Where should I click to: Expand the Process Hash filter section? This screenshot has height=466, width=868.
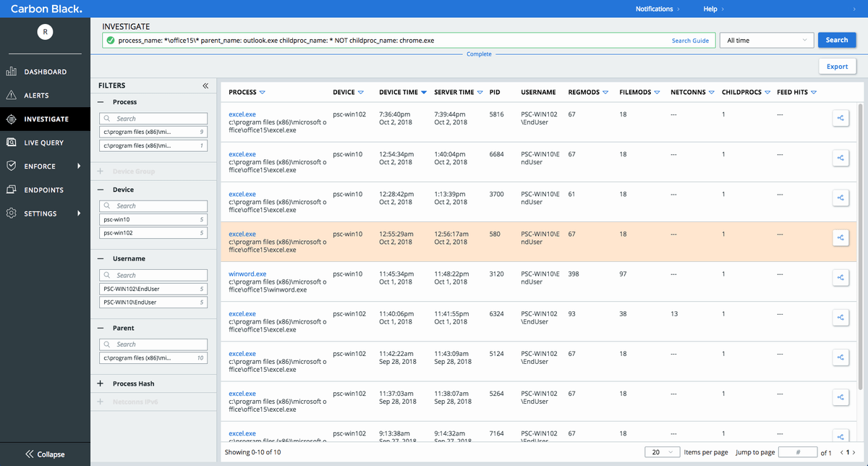click(100, 384)
